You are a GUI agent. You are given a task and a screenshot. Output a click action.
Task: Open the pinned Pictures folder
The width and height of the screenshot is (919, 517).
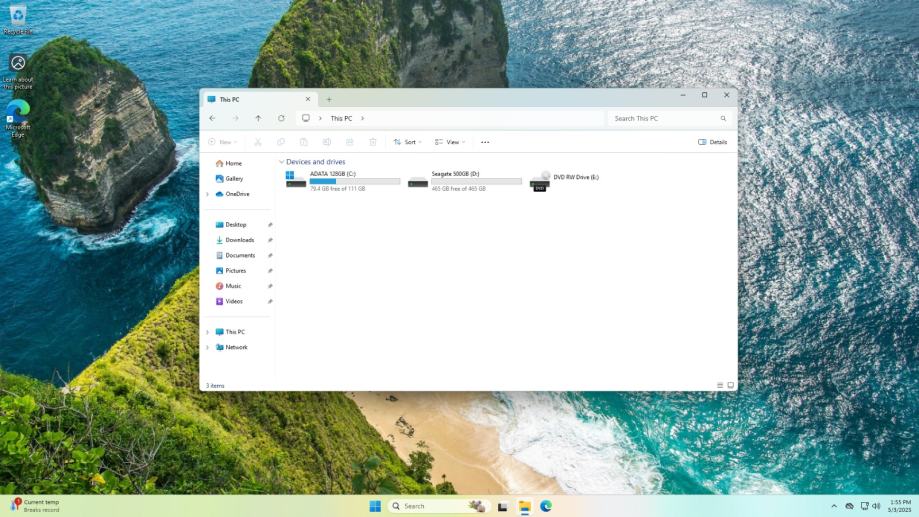[231, 271]
